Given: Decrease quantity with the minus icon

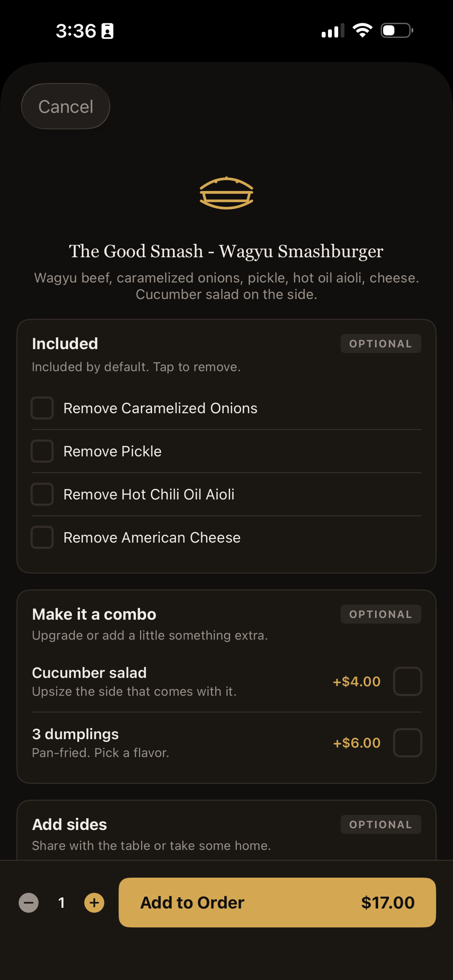Looking at the screenshot, I should click(x=29, y=902).
